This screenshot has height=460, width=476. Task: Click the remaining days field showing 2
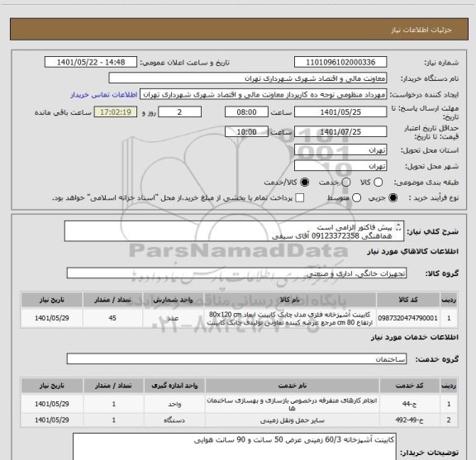click(x=179, y=112)
